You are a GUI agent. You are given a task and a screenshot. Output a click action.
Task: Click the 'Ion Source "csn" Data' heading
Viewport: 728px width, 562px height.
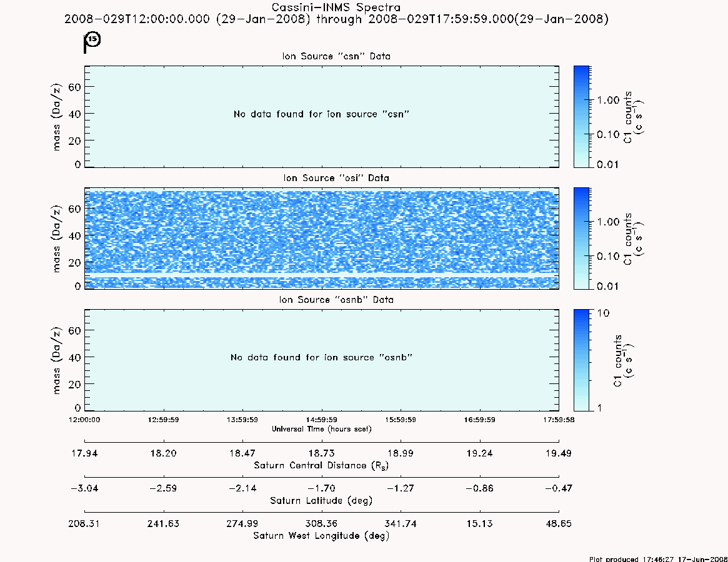(336, 56)
